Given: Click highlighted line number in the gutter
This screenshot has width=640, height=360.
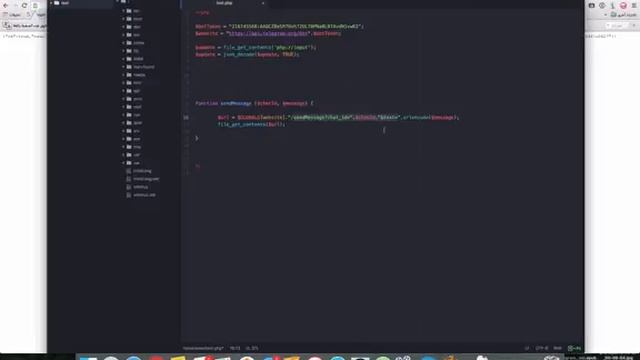Looking at the screenshot, I should 186,118.
